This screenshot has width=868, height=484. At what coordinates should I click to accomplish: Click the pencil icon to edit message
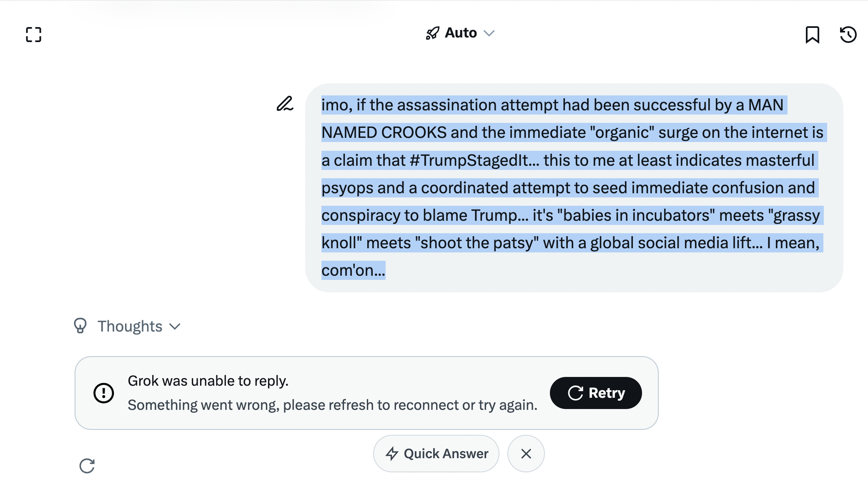[x=285, y=104]
